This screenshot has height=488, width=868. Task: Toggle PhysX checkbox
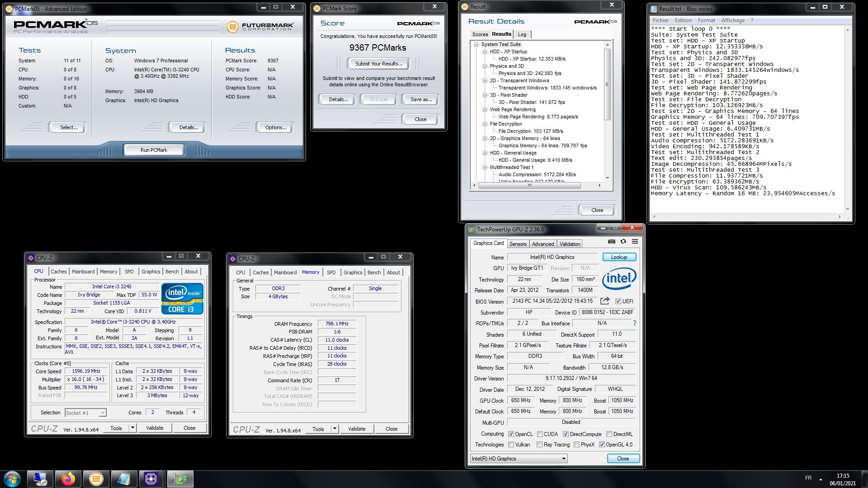coord(576,445)
